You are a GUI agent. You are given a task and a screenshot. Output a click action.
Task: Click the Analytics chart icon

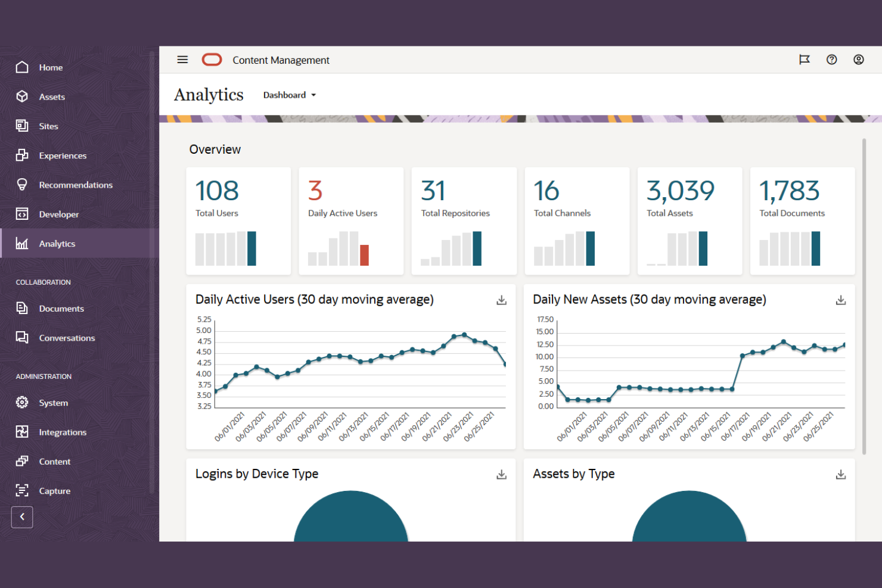(x=22, y=243)
